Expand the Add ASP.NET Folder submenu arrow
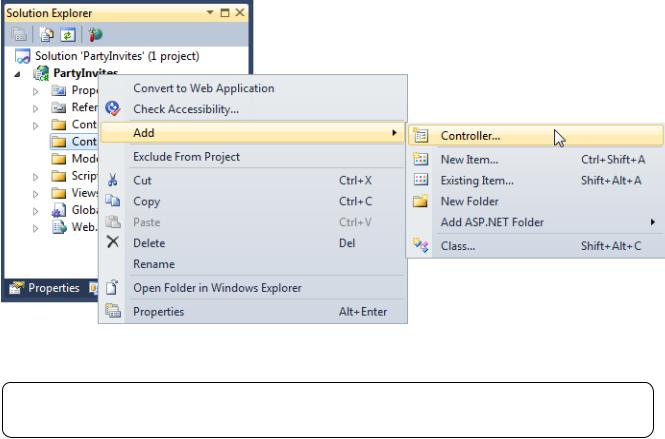The height and width of the screenshot is (439, 665). (x=653, y=222)
